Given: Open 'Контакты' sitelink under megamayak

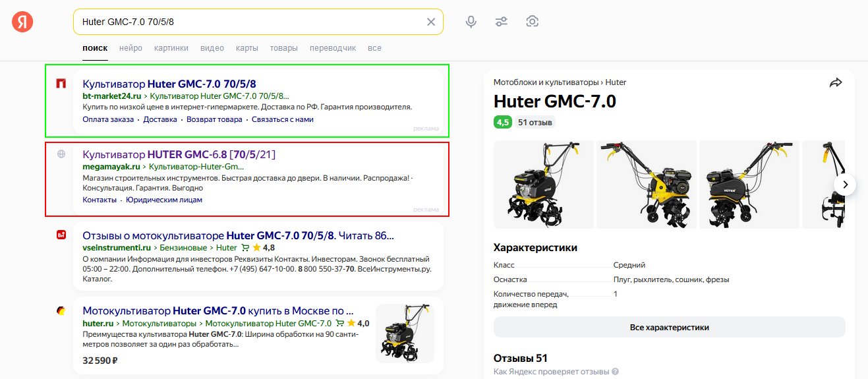Looking at the screenshot, I should point(100,200).
